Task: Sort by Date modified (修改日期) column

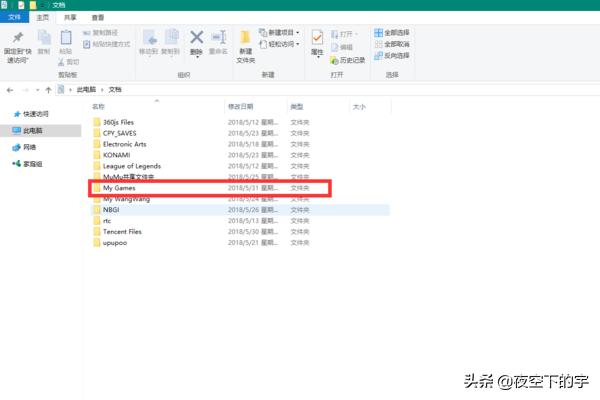Action: pos(241,105)
